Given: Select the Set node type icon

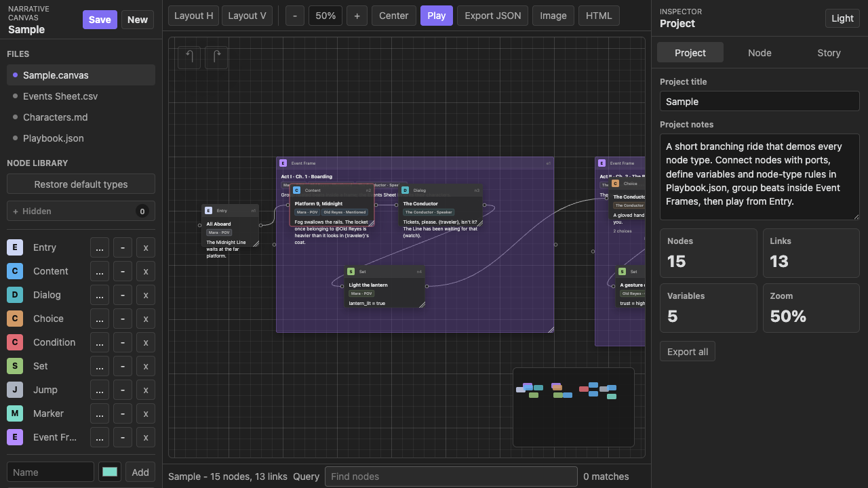Looking at the screenshot, I should pos(15,366).
